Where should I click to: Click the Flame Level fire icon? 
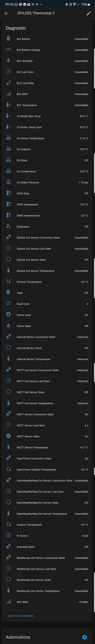8,314
